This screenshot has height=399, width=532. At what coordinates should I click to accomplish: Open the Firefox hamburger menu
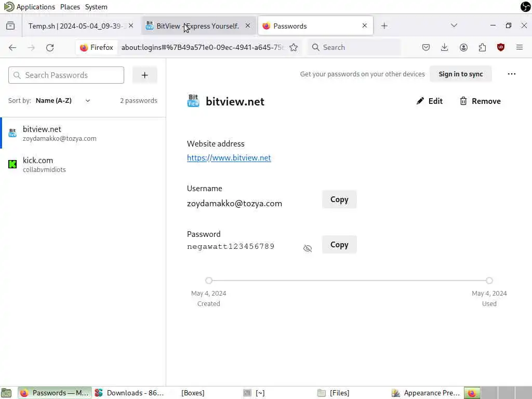point(520,47)
